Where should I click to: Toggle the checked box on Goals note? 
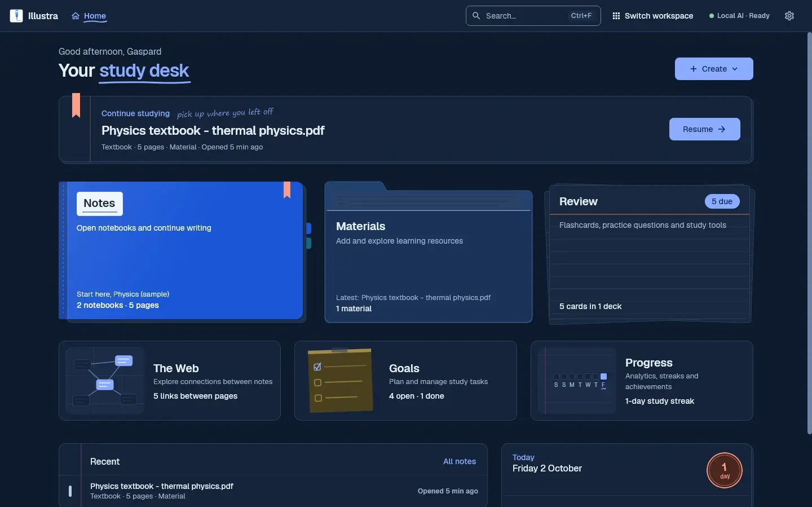click(x=317, y=367)
